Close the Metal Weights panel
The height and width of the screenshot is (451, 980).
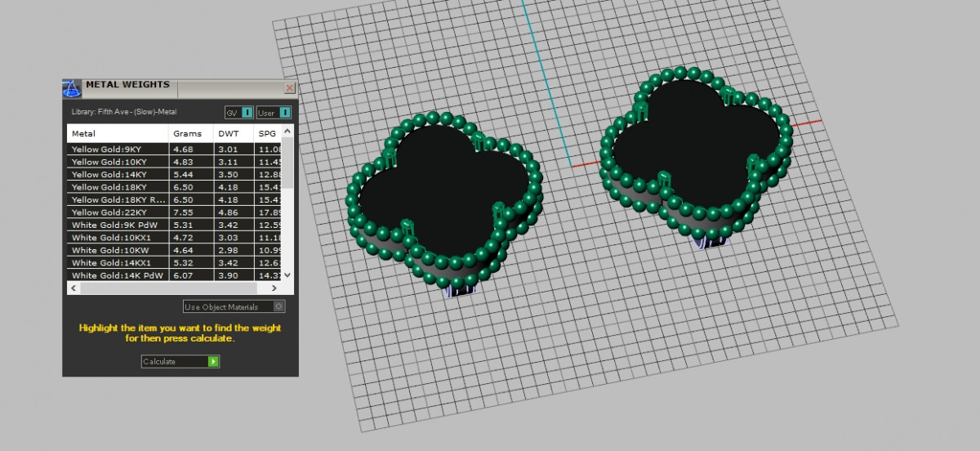click(289, 87)
